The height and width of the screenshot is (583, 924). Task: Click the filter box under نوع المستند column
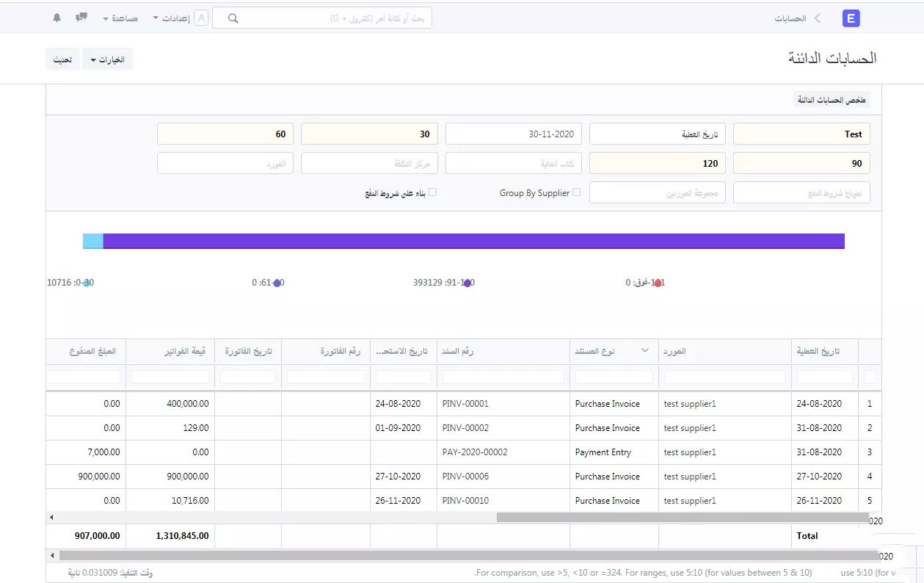(614, 377)
